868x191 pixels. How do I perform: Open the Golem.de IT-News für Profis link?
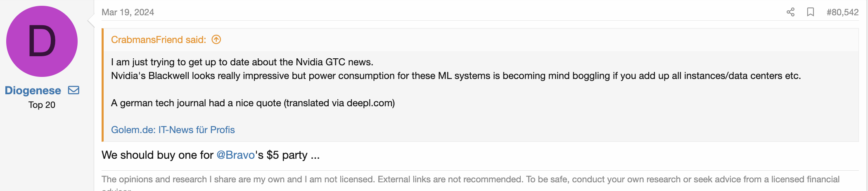[173, 130]
